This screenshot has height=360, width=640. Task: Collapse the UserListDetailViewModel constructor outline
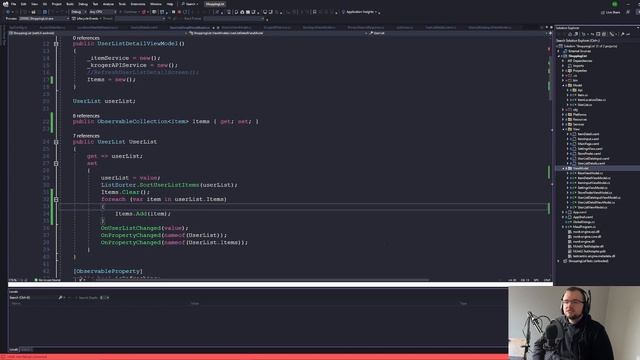click(56, 44)
